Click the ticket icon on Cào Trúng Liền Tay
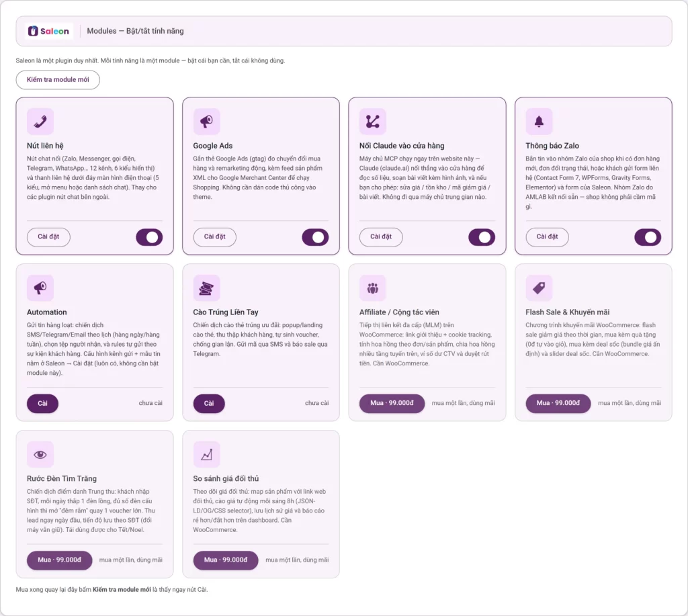688x616 pixels. [207, 288]
